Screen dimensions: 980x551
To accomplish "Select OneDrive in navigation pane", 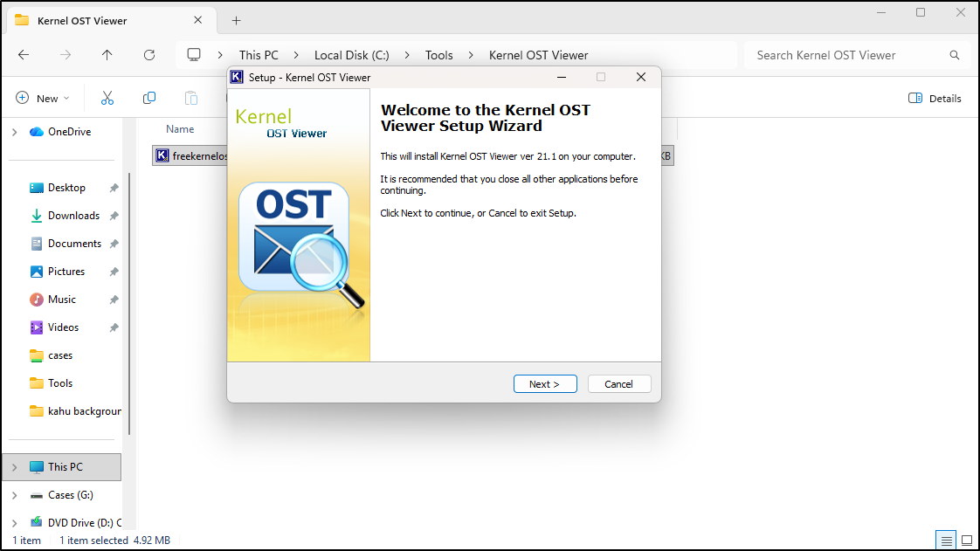I will tap(69, 132).
